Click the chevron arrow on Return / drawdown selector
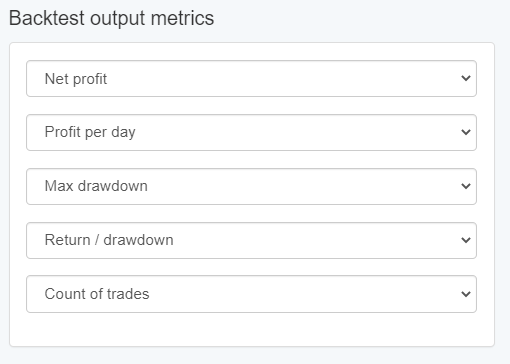The height and width of the screenshot is (364, 510). coord(466,240)
